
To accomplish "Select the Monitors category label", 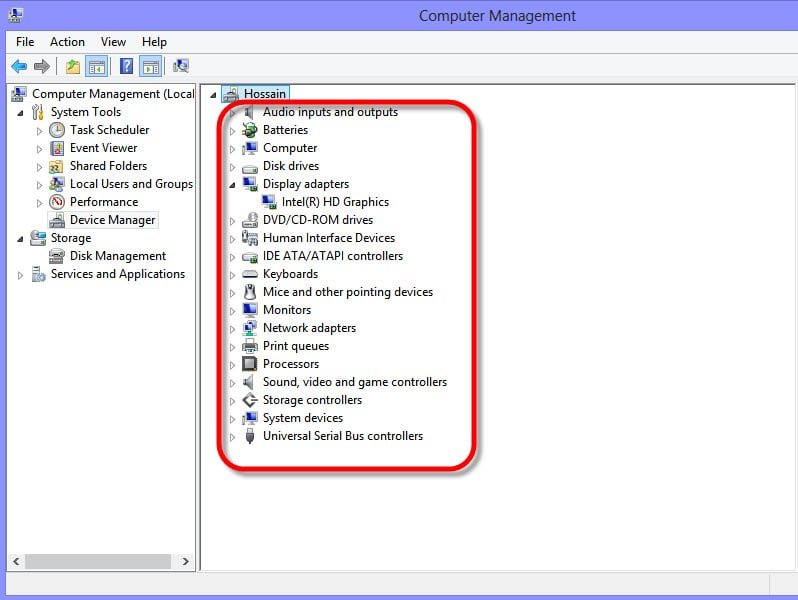I will coord(287,310).
